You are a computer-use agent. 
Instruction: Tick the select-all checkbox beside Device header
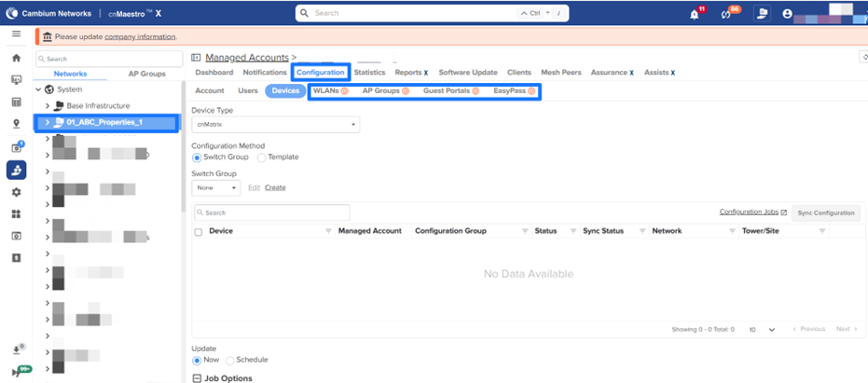coord(198,231)
